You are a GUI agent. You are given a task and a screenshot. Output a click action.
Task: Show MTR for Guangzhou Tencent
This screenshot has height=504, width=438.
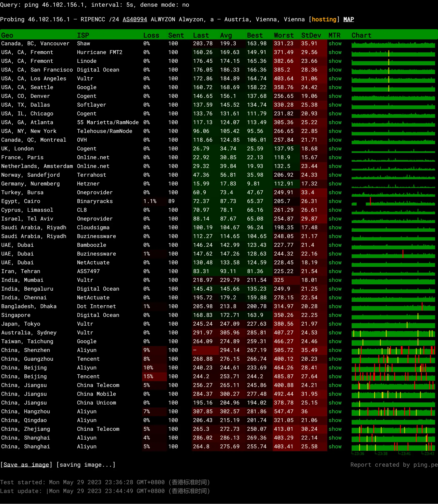(x=335, y=359)
